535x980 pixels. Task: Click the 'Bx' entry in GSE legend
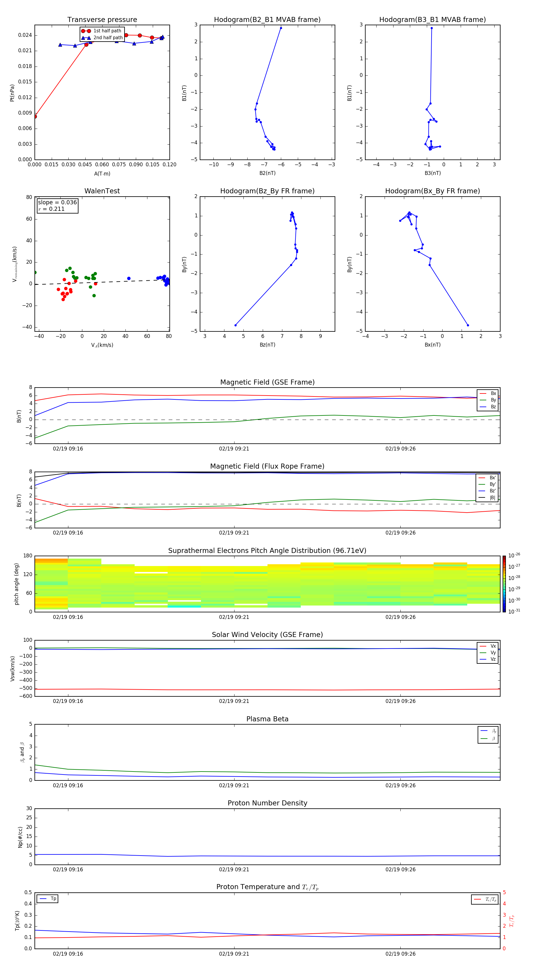488,393
